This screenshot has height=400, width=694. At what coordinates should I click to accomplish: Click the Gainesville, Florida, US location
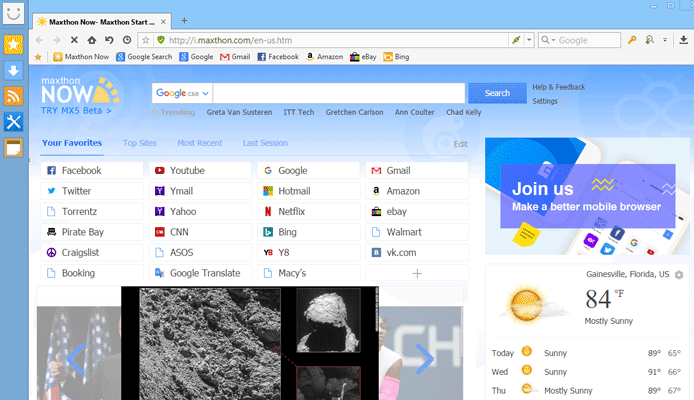point(628,274)
